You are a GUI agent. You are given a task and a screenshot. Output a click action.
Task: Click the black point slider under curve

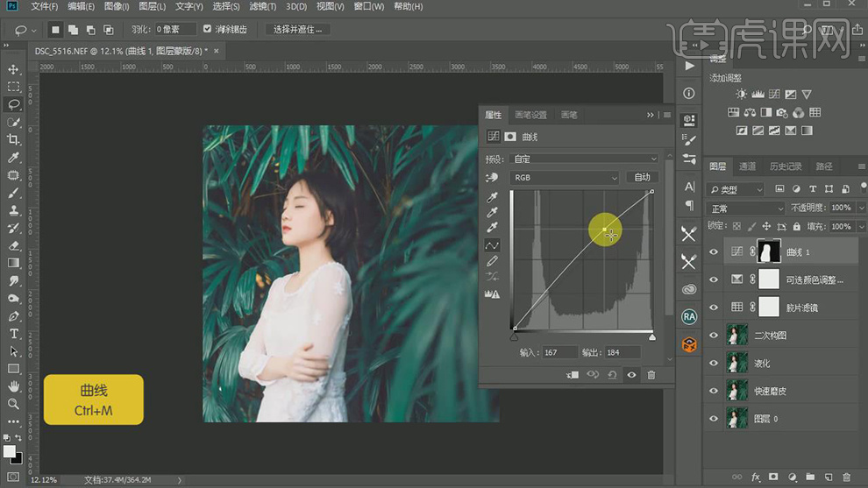514,336
